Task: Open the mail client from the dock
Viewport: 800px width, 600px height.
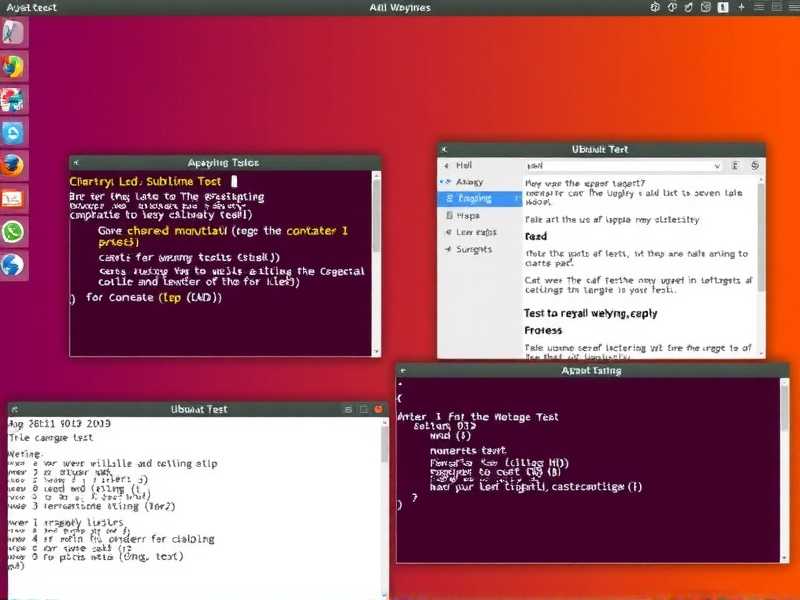Action: (14, 200)
